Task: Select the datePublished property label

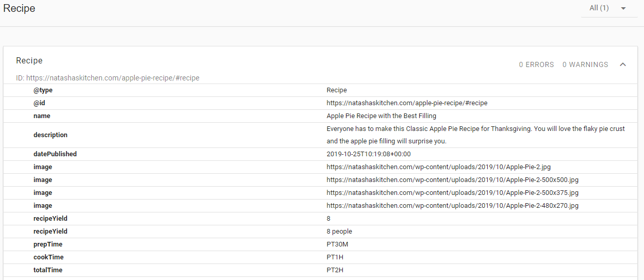Action: pos(55,154)
